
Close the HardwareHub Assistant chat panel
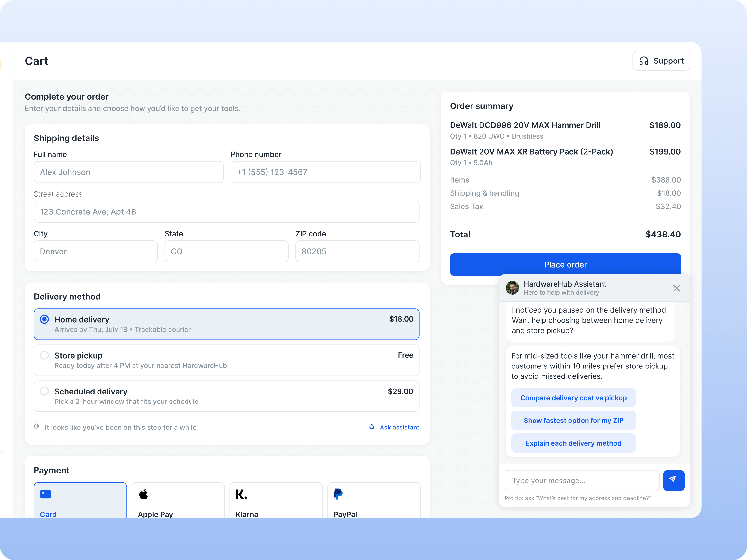676,288
